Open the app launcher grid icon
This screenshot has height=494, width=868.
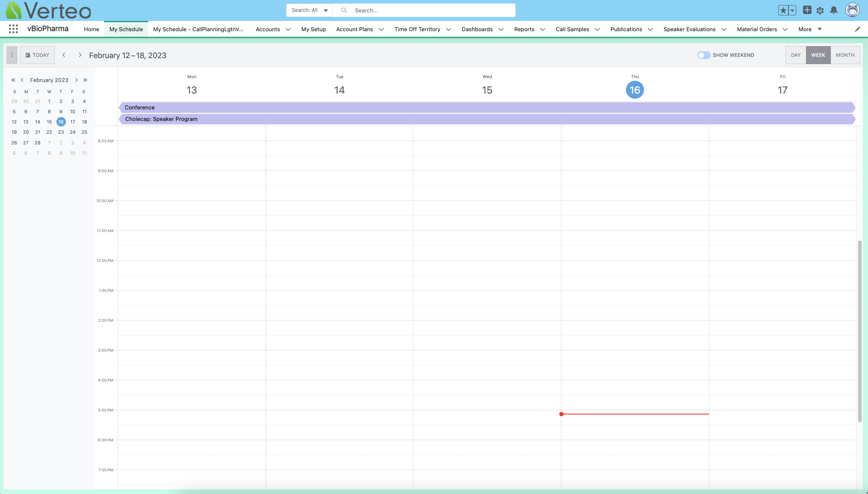[x=13, y=29]
